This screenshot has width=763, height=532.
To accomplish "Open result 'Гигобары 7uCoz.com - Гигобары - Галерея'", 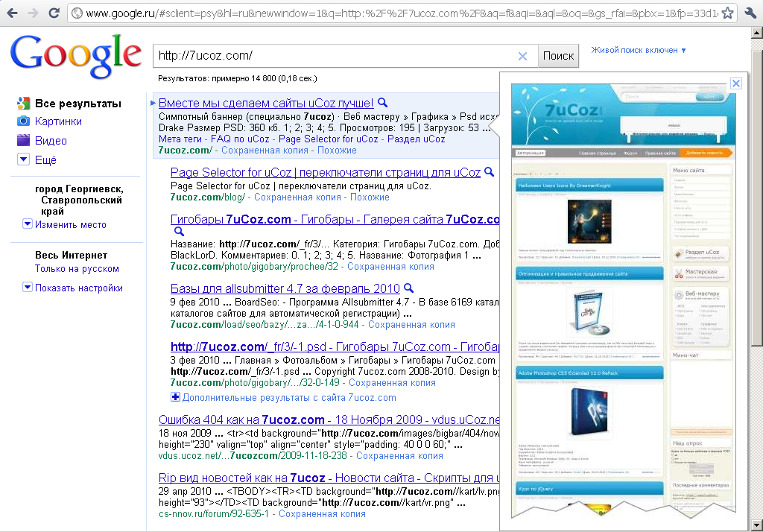I will coord(335,220).
